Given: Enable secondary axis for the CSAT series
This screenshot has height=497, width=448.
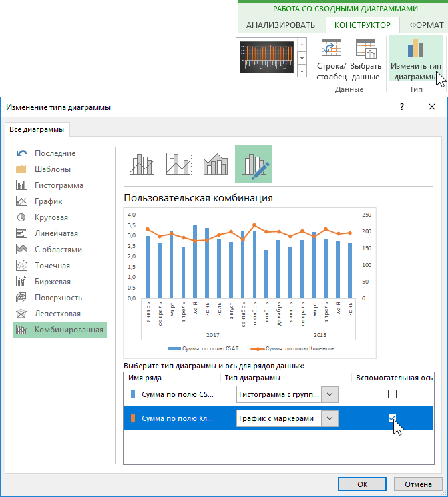Looking at the screenshot, I should pyautogui.click(x=393, y=394).
